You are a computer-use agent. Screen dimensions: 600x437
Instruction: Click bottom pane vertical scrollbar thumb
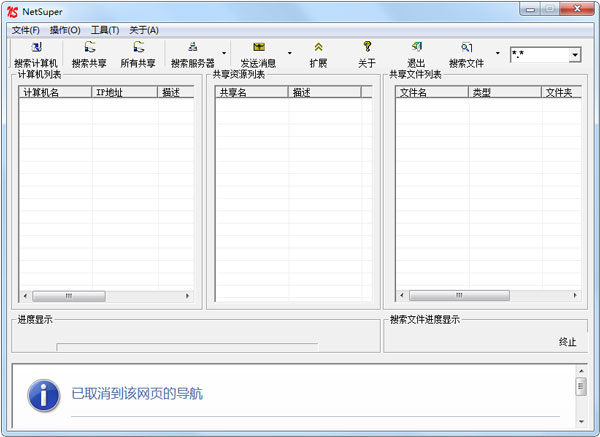(x=581, y=386)
